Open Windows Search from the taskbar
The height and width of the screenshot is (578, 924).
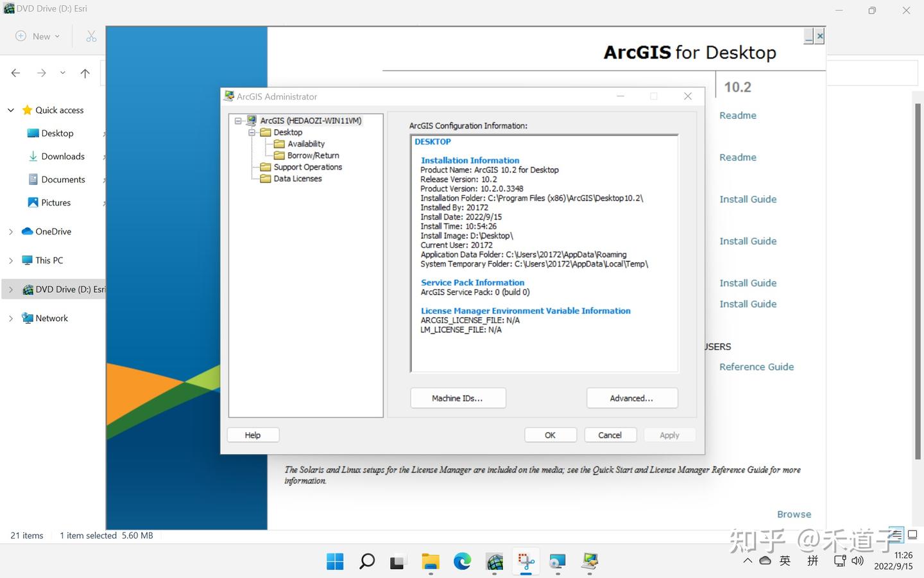[366, 561]
